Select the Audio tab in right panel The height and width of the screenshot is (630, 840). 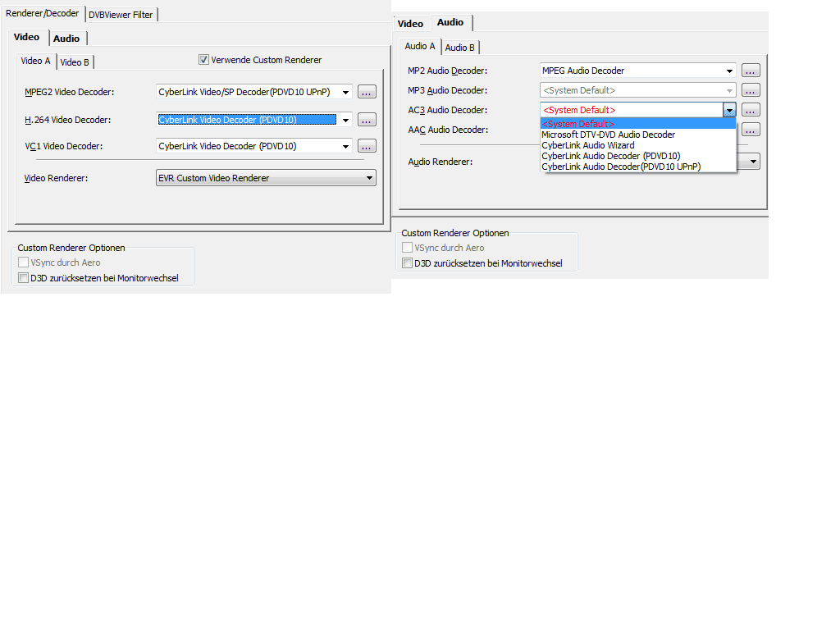450,22
